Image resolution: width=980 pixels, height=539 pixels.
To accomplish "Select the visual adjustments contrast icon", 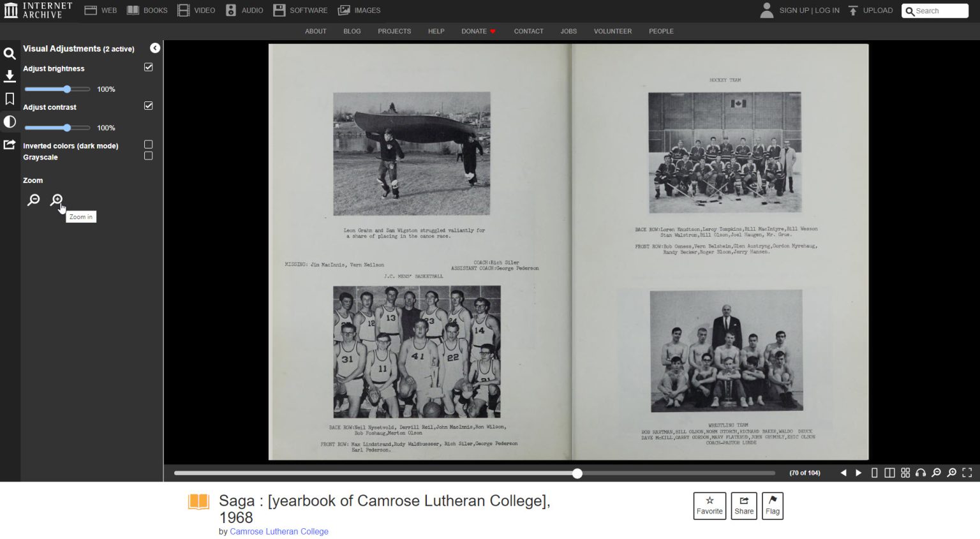I will (x=10, y=121).
